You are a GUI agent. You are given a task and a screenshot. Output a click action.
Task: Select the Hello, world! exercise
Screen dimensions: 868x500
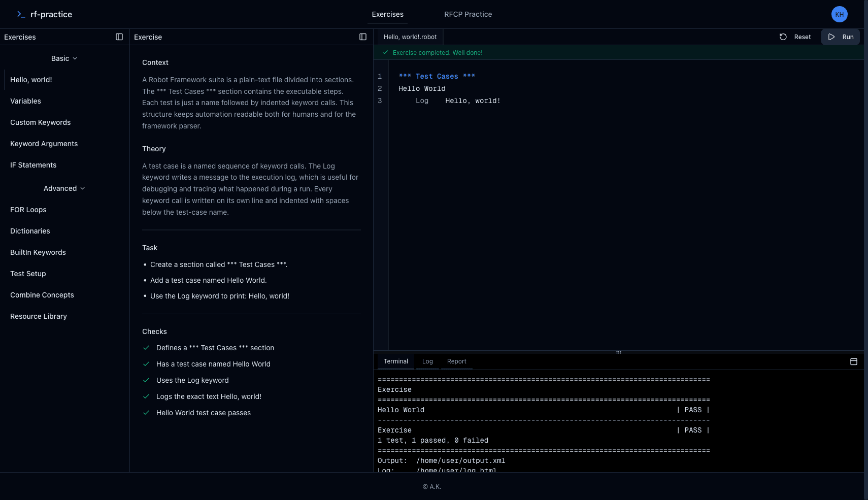coord(65,80)
